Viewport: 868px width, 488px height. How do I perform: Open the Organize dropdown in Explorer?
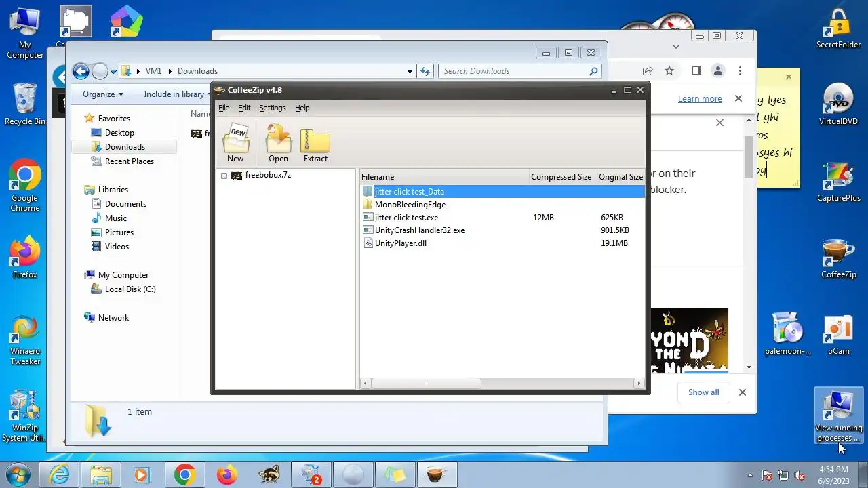(x=103, y=94)
